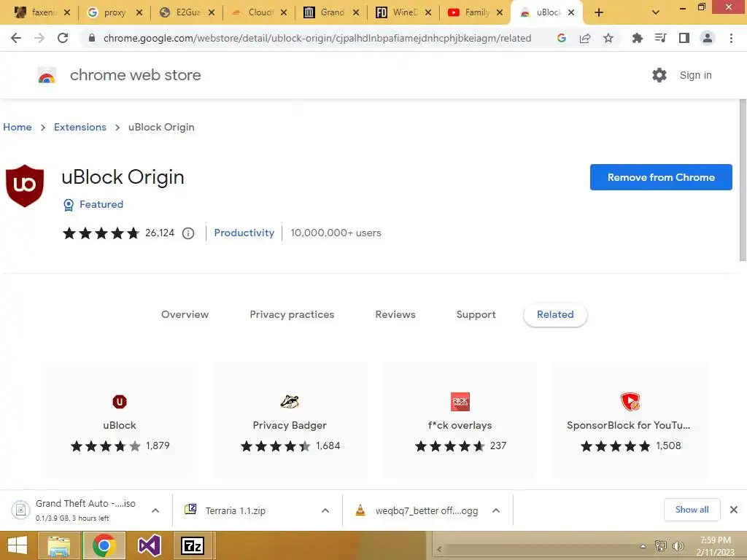
Task: Click the Sign in link
Action: pyautogui.click(x=695, y=75)
